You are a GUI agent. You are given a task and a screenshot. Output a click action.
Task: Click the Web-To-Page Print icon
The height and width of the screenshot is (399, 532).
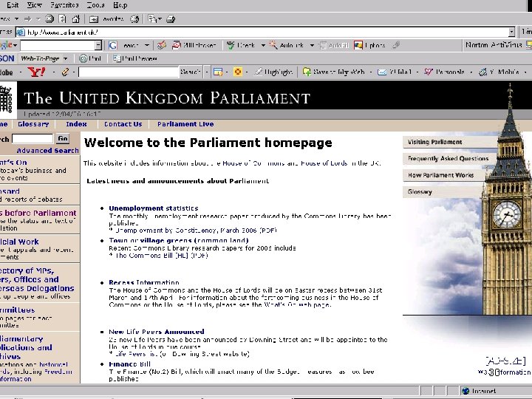83,58
